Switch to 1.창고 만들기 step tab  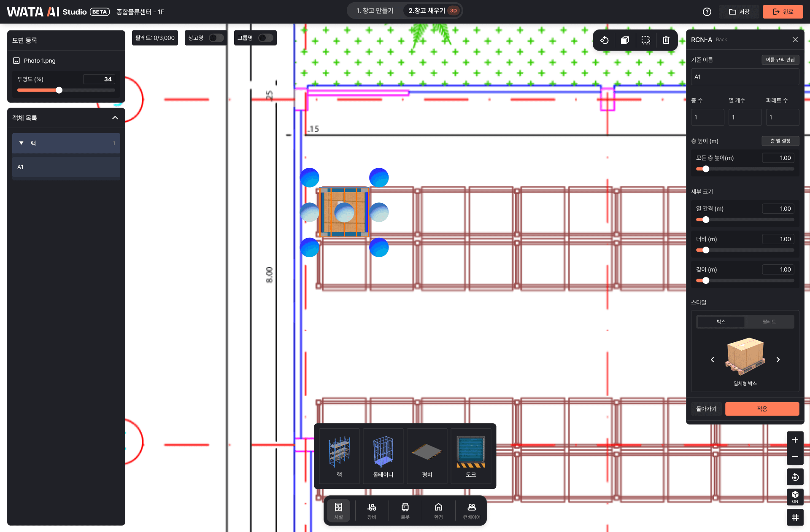coord(375,11)
